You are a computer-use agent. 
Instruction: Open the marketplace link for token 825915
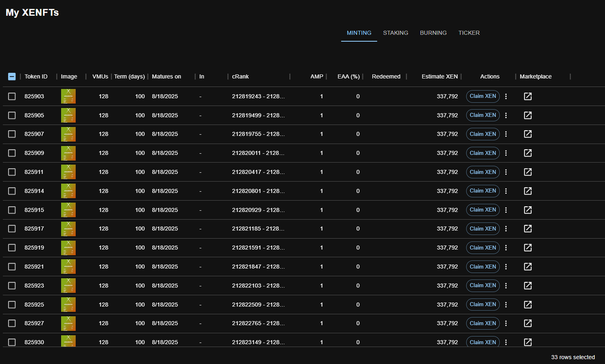pos(527,210)
